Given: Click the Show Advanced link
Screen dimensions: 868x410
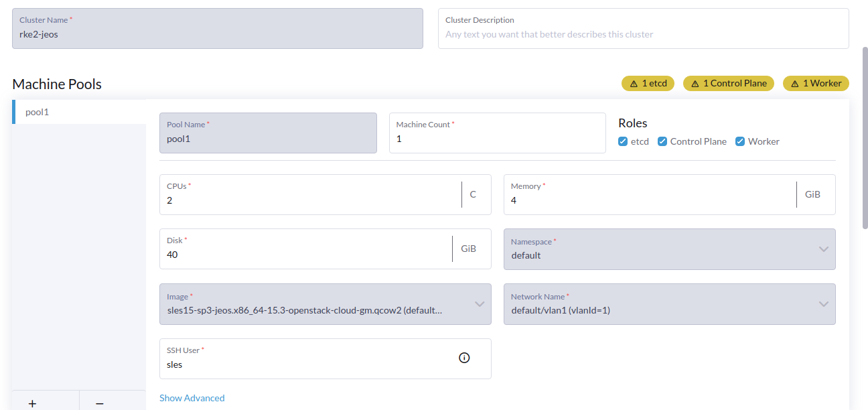Looking at the screenshot, I should pyautogui.click(x=192, y=397).
